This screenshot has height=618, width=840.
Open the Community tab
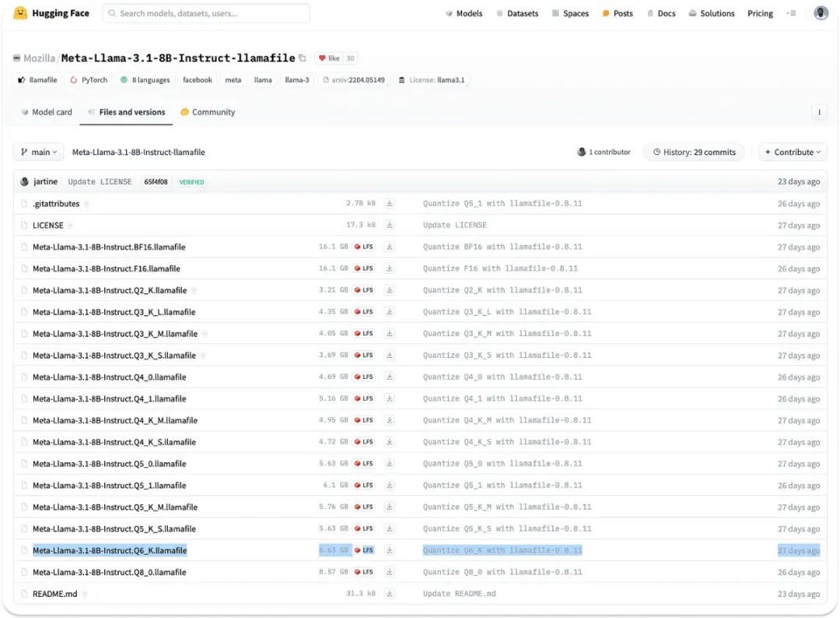[x=208, y=112]
